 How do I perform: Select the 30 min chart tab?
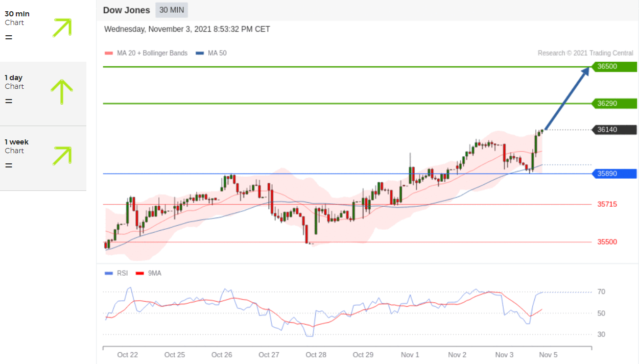[43, 31]
